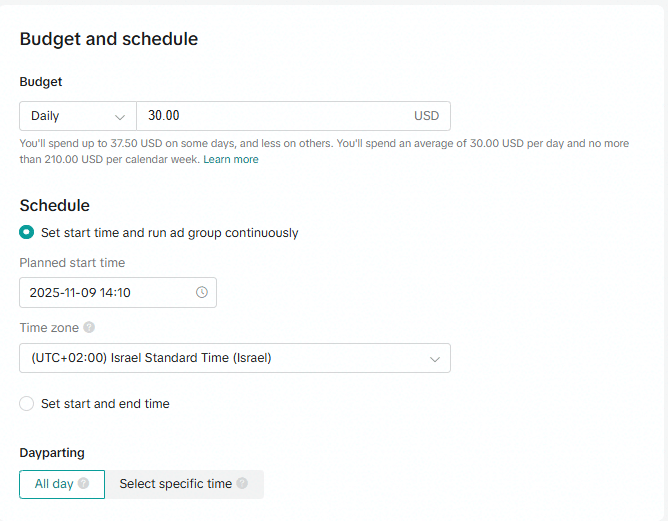Click the Time zone help icon
Screen dimensions: 668x521
[89, 327]
